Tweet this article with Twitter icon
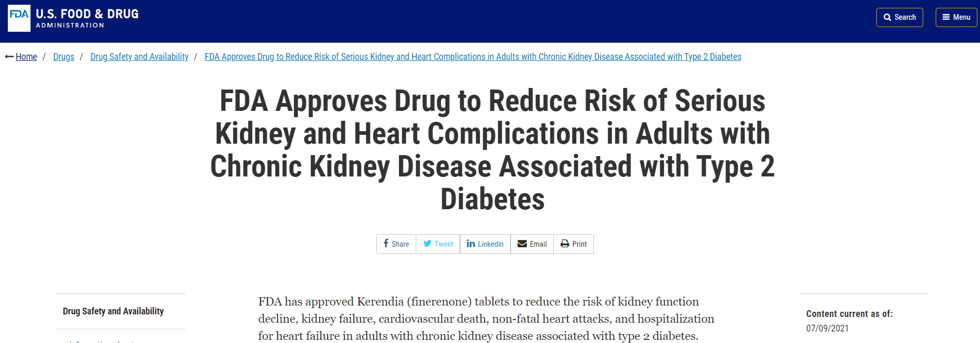 point(427,244)
